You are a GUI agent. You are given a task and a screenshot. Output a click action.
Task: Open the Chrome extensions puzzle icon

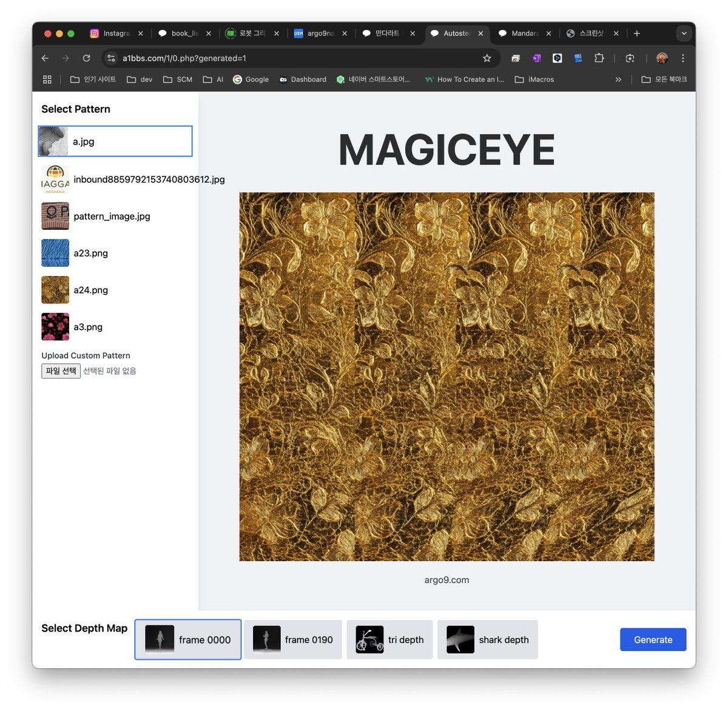click(599, 58)
